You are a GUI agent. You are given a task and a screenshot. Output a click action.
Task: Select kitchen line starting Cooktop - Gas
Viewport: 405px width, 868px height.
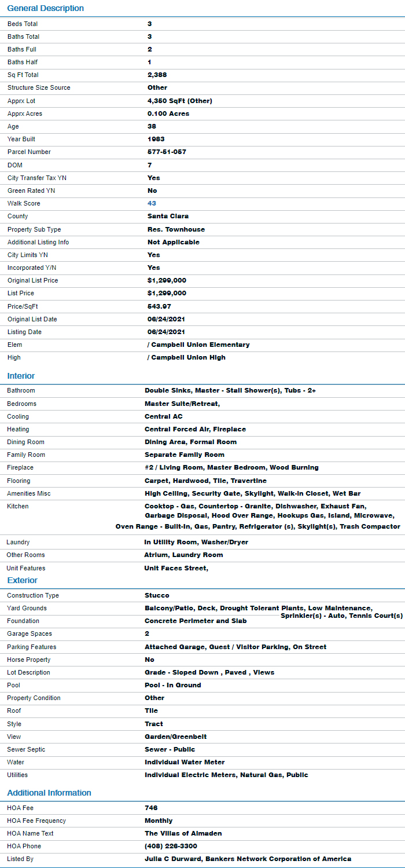[255, 506]
